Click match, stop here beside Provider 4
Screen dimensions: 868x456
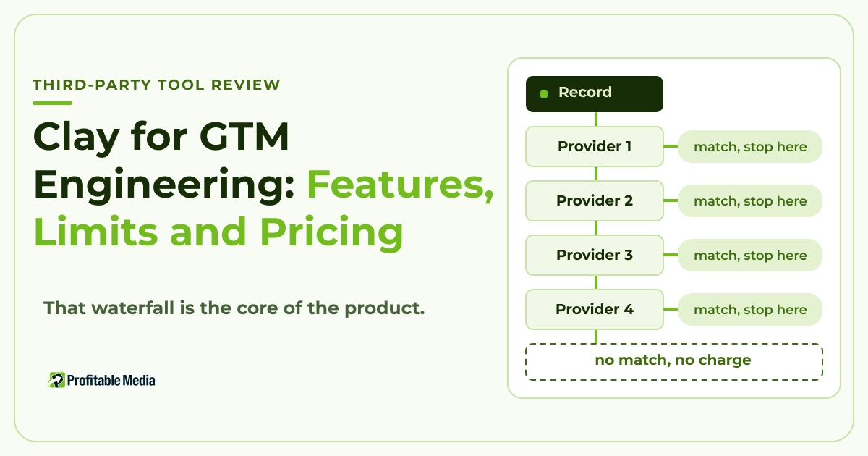(750, 310)
